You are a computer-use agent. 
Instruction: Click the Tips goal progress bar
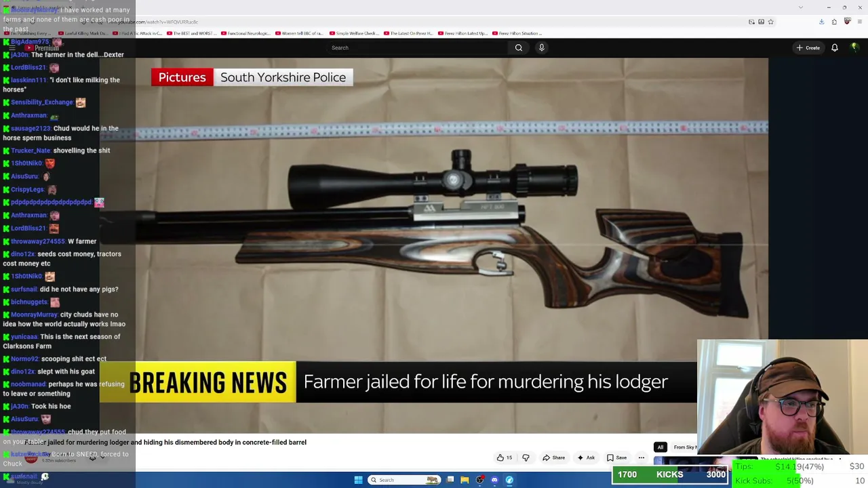click(x=800, y=467)
